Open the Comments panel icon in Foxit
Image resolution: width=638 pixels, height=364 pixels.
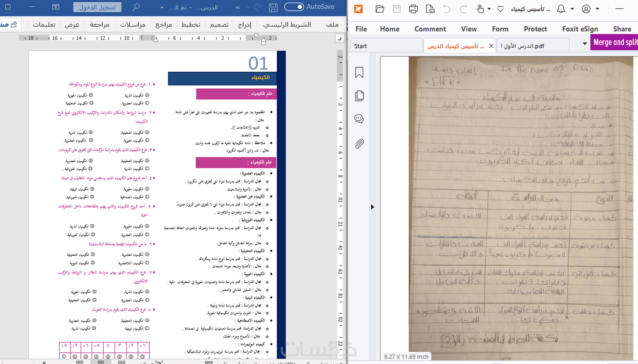[x=359, y=119]
